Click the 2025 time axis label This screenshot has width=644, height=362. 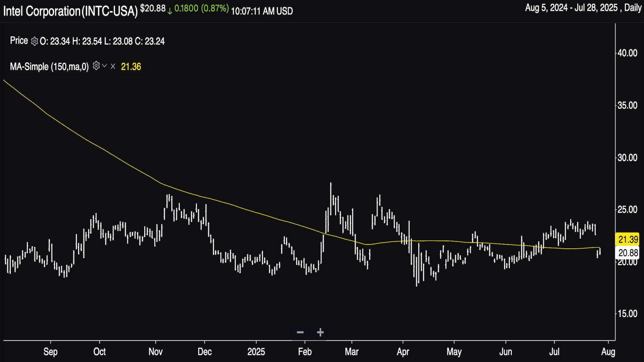point(256,352)
